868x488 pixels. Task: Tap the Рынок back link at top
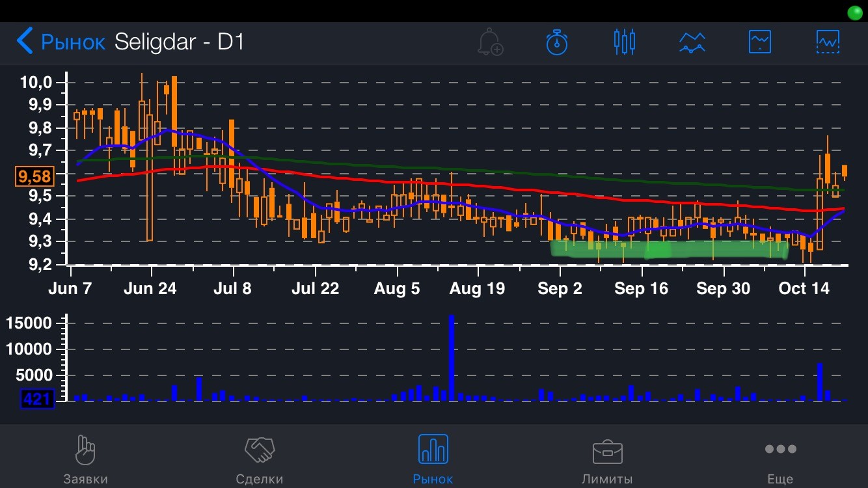72,42
